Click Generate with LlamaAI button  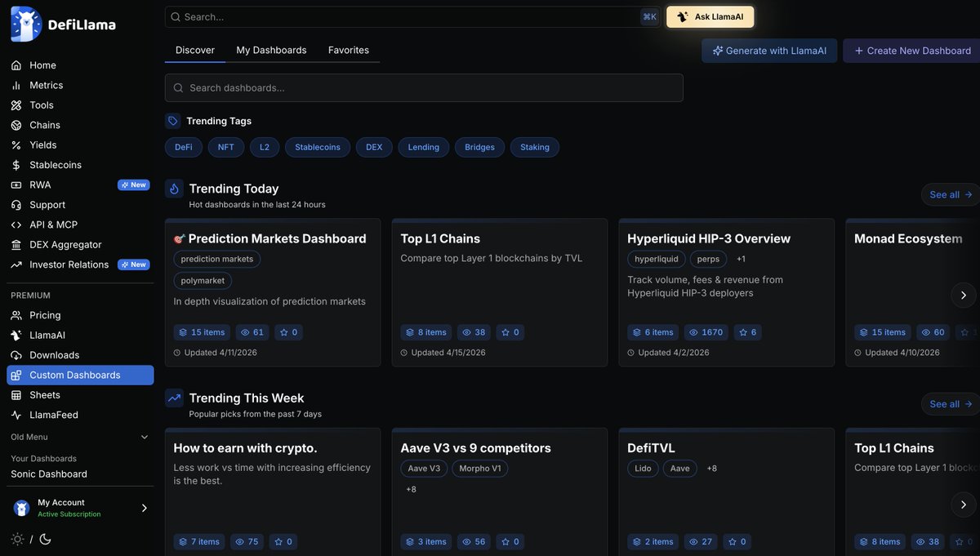pos(769,51)
